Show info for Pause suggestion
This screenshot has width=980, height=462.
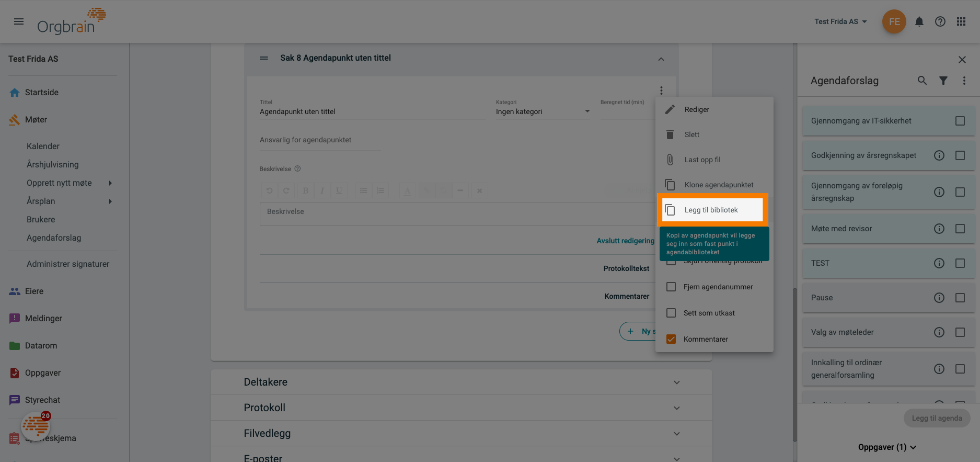tap(939, 298)
